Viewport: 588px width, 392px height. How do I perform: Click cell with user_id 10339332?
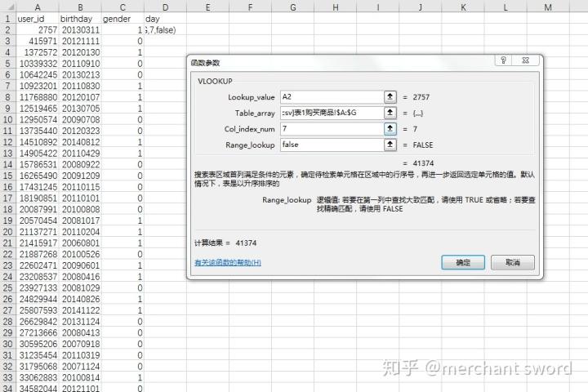38,64
